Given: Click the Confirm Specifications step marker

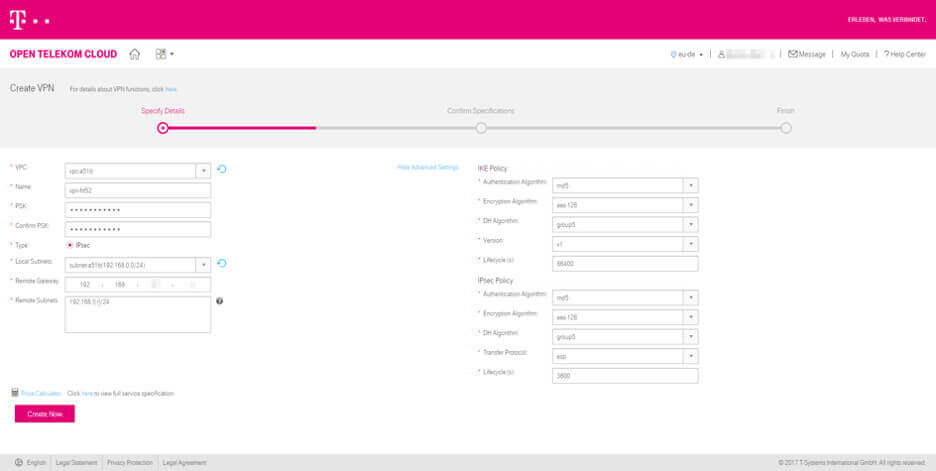Looking at the screenshot, I should coord(481,128).
